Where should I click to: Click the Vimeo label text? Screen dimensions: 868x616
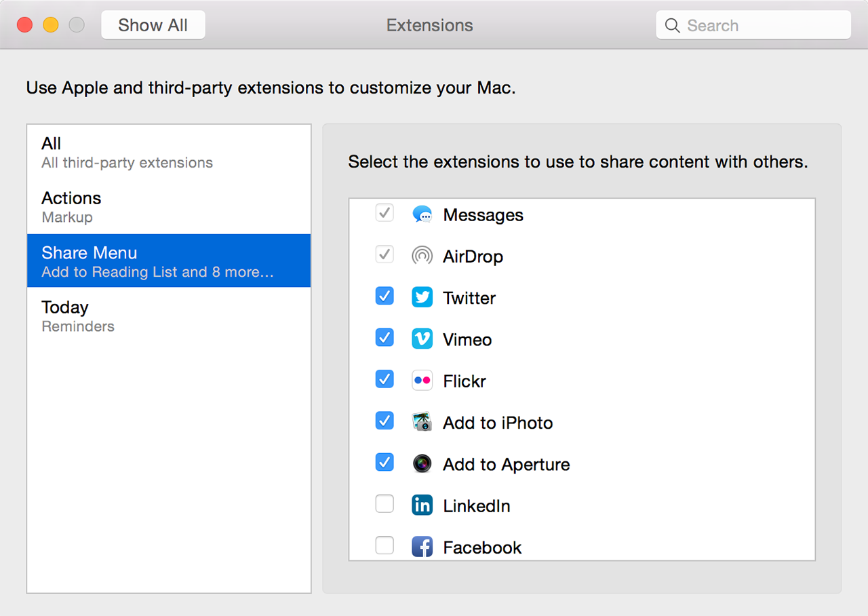pyautogui.click(x=467, y=339)
